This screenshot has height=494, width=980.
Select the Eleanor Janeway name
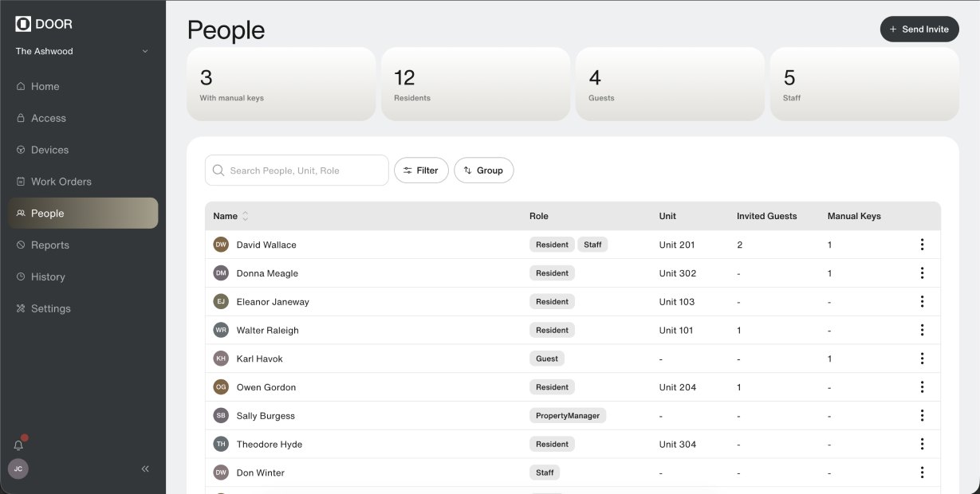pyautogui.click(x=273, y=302)
